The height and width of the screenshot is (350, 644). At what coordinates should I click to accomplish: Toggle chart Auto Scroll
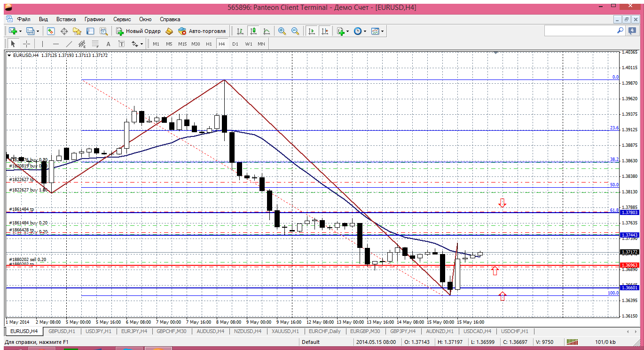tap(311, 31)
